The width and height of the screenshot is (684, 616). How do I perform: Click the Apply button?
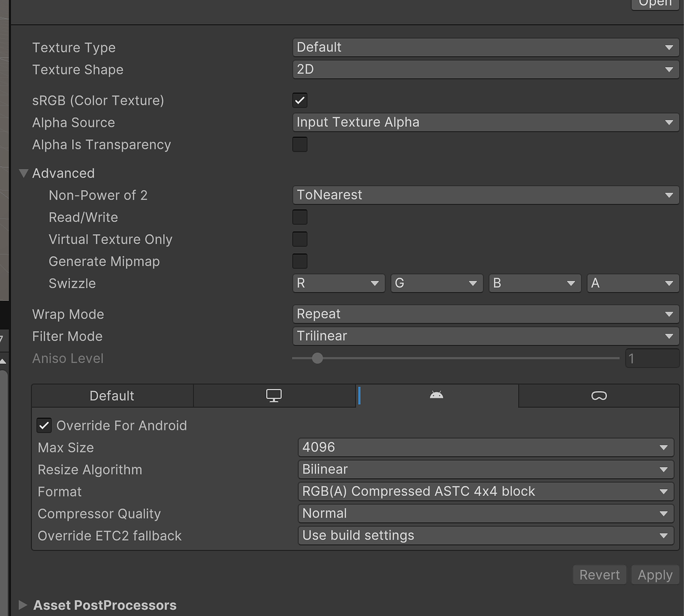655,575
